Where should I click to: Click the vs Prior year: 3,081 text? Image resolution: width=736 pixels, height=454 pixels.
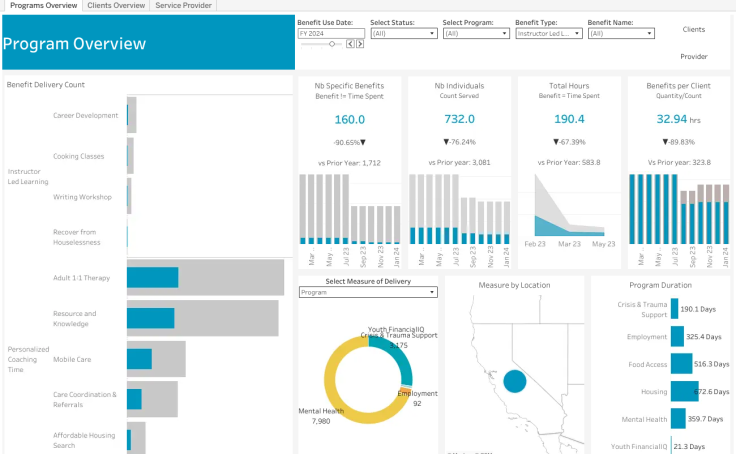(459, 162)
